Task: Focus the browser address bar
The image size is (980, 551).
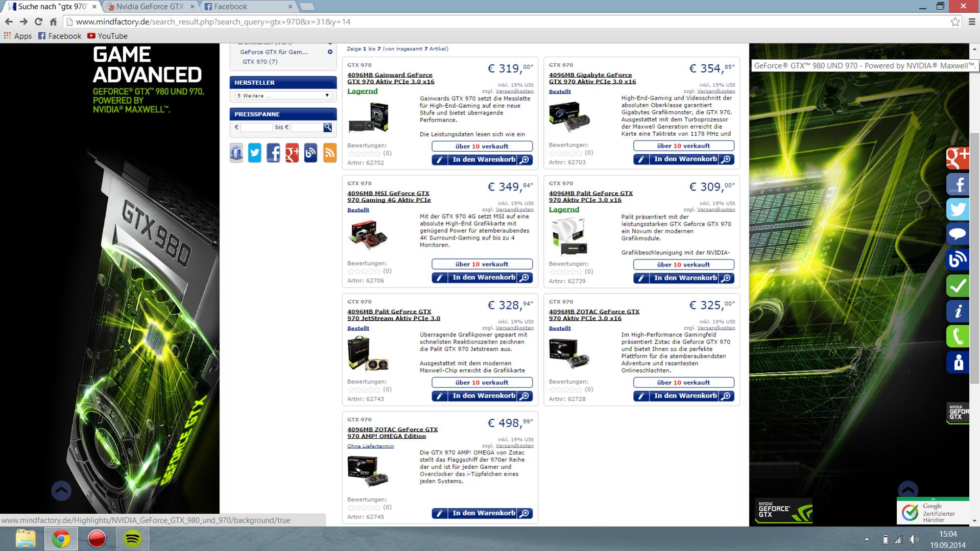Action: pyautogui.click(x=511, y=21)
